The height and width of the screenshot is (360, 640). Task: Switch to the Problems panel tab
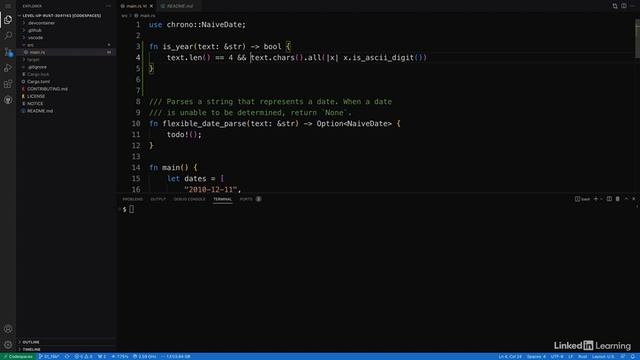pyautogui.click(x=133, y=199)
